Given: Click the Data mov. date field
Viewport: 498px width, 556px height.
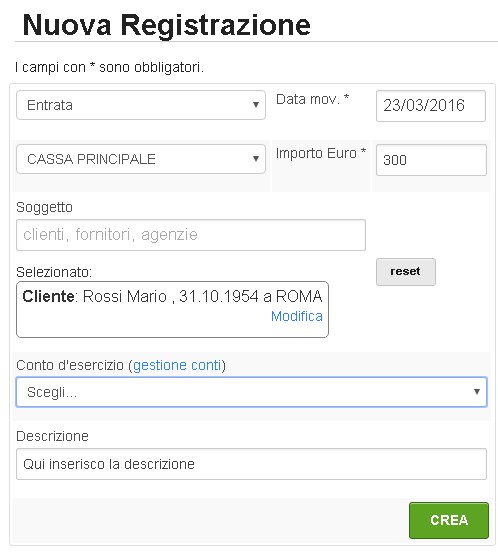Looking at the screenshot, I should (431, 106).
